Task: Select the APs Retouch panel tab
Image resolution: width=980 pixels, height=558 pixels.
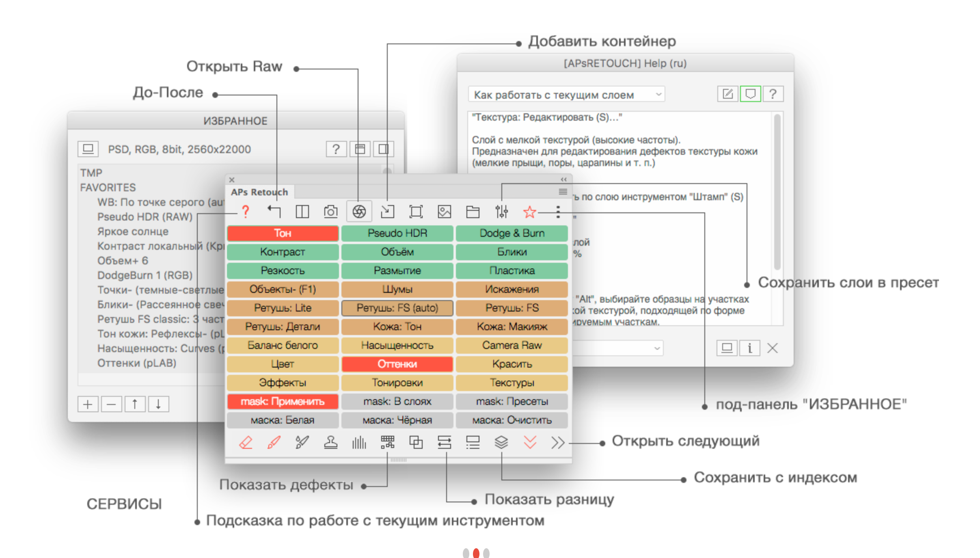Action: click(259, 192)
